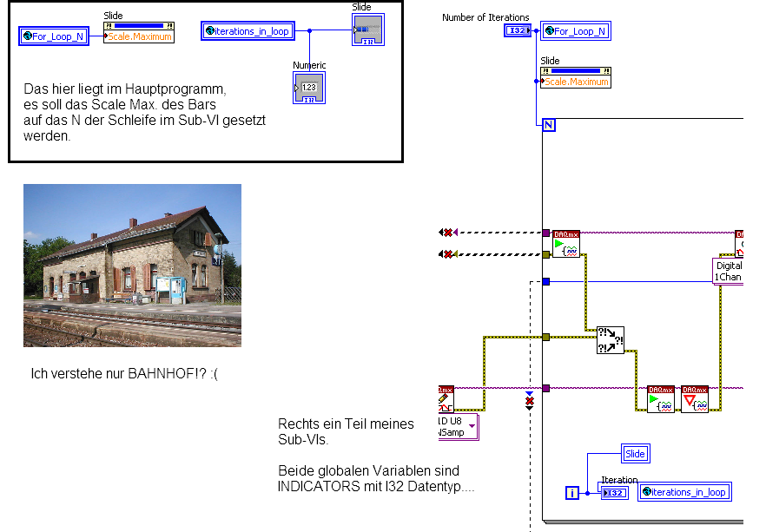Click the lower DAQmx Start Task node
This screenshot has width=766, height=532.
(660, 399)
